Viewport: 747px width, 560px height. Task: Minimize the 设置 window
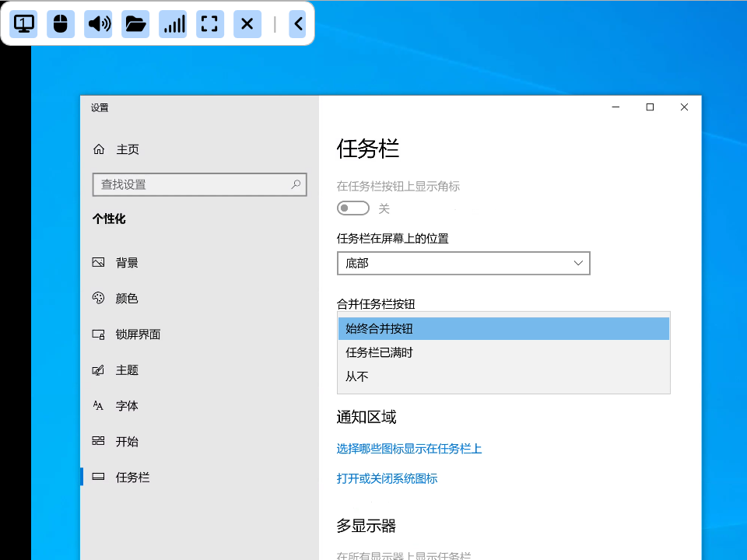point(615,107)
